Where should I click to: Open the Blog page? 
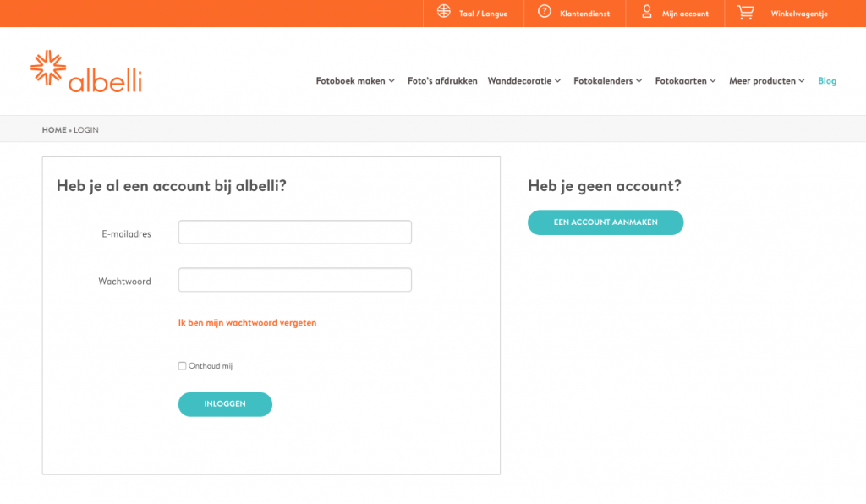tap(827, 81)
